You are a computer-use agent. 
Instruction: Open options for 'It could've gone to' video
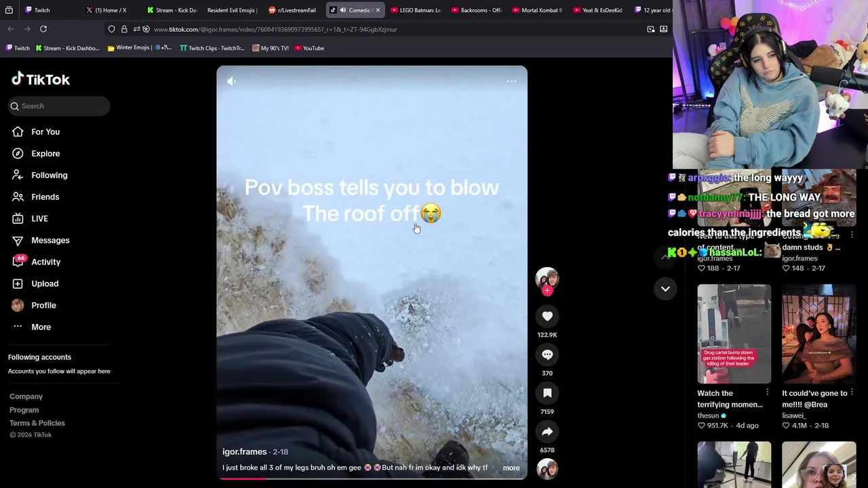[852, 392]
